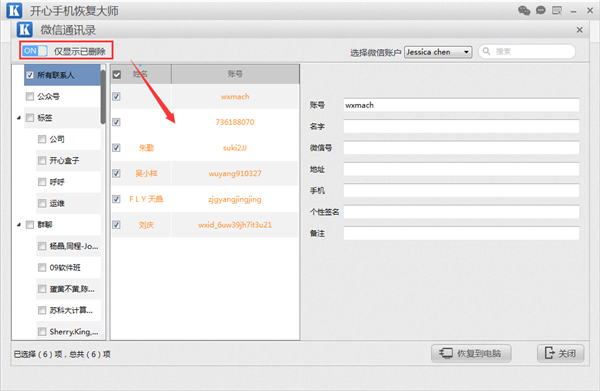Screen dimensions: 600x391
Task: Select the contact named 朱勤
Action: (x=146, y=148)
